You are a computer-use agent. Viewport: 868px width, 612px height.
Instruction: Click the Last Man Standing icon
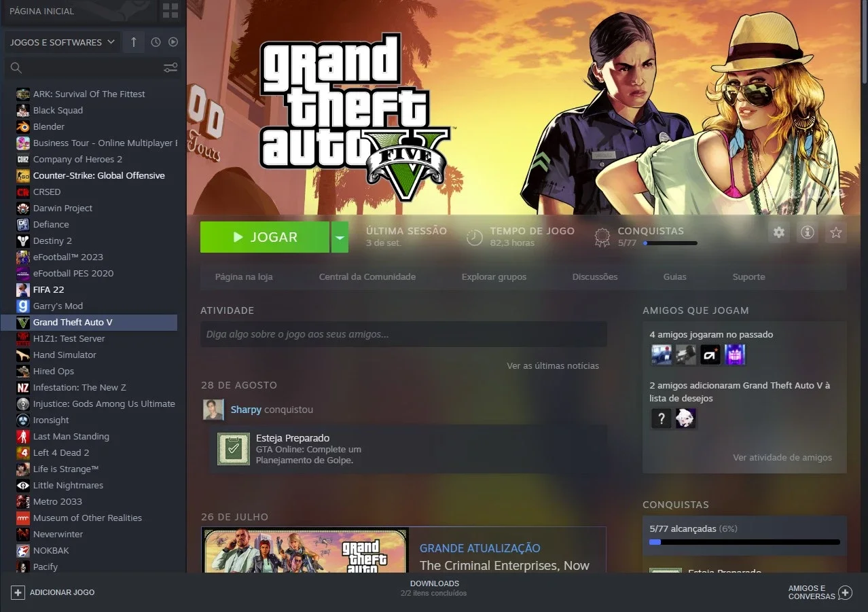[x=23, y=436]
